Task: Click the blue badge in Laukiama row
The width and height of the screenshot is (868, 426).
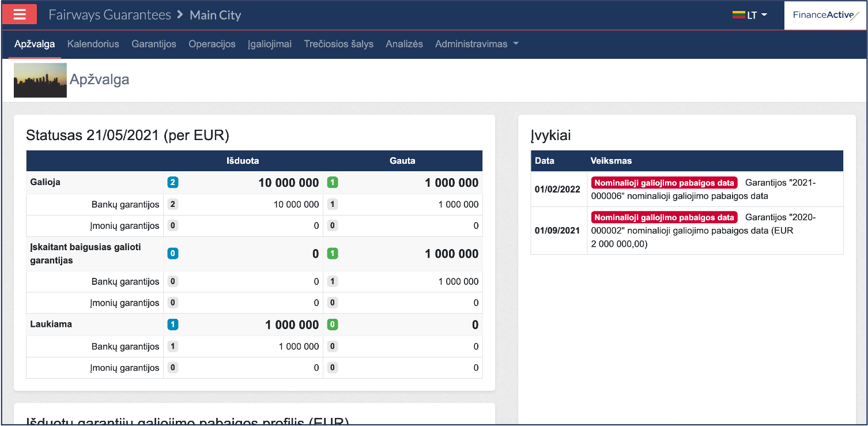Action: tap(172, 325)
